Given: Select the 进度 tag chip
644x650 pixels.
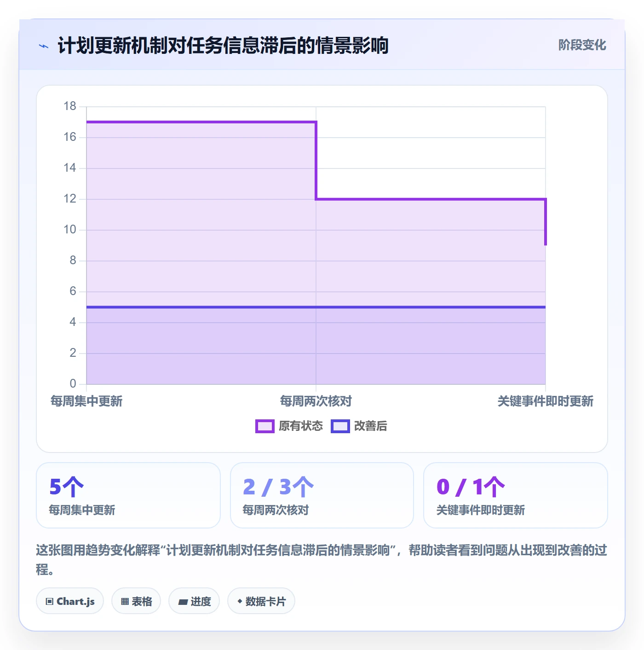Looking at the screenshot, I should (194, 601).
